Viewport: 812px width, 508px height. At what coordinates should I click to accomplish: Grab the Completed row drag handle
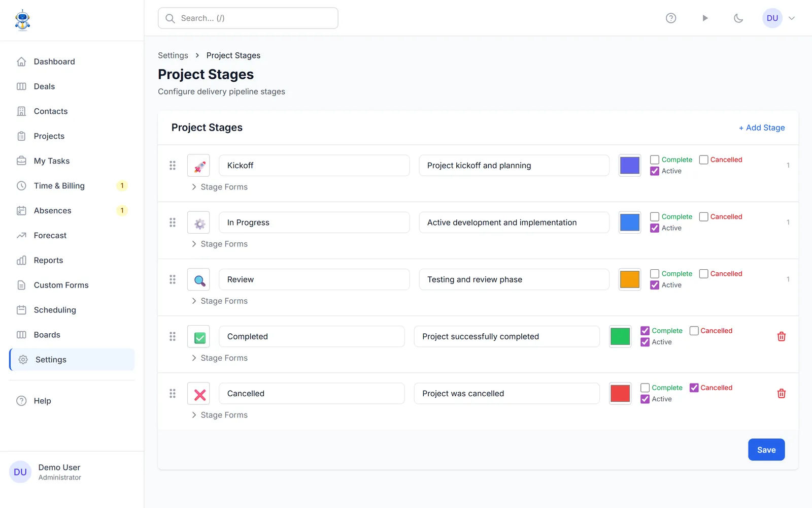(173, 336)
